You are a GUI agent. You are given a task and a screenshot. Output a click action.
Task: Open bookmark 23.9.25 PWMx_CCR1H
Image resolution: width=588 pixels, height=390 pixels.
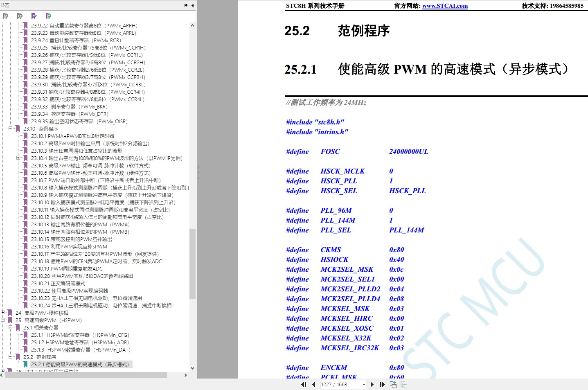pyautogui.click(x=88, y=47)
